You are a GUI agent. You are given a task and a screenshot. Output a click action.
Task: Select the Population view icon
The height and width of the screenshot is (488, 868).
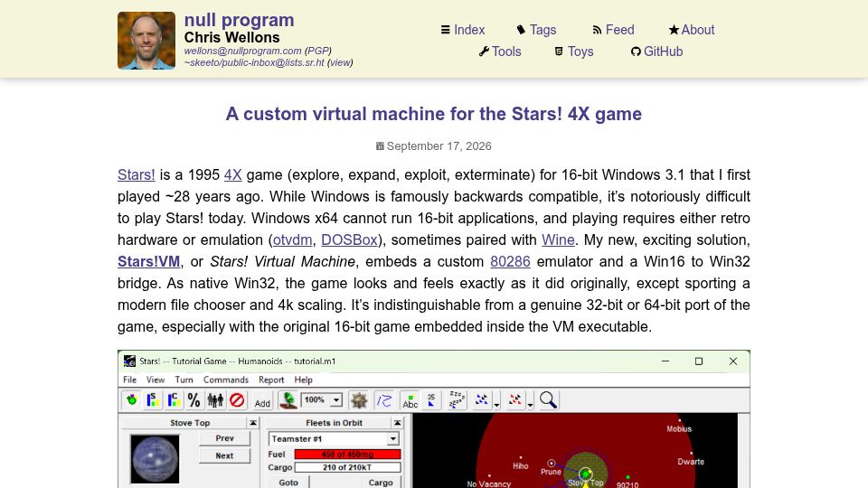tap(215, 400)
